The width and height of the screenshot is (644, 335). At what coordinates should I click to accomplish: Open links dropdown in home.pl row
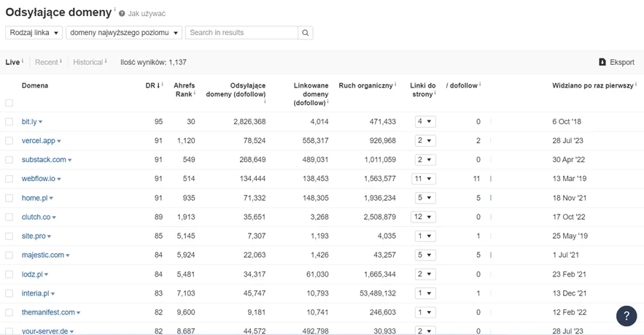tap(425, 198)
